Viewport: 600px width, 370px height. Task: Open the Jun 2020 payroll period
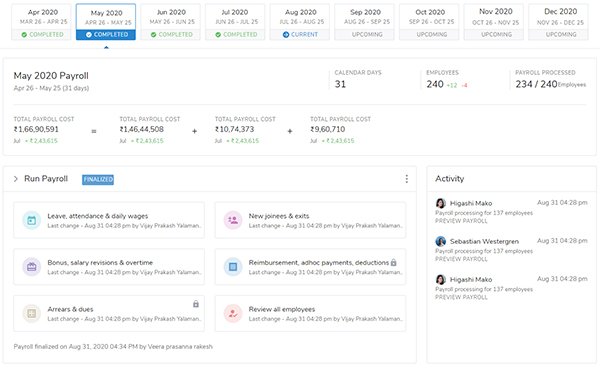tap(171, 22)
